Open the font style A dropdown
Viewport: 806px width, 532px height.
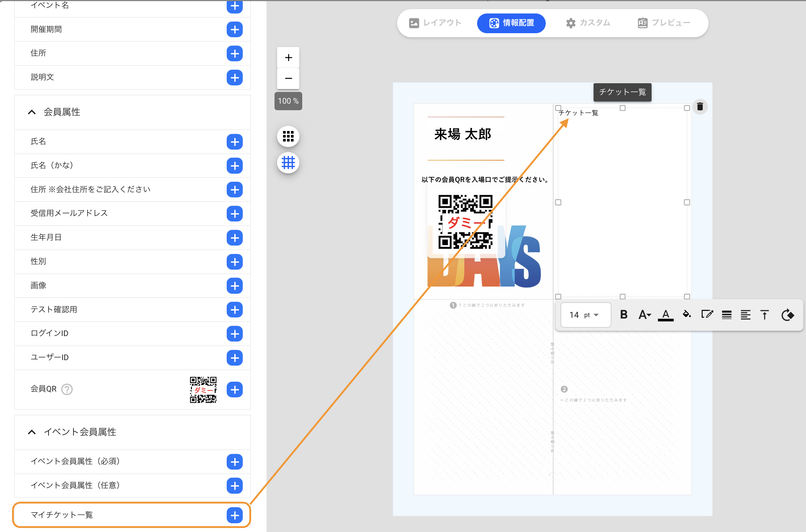click(645, 315)
